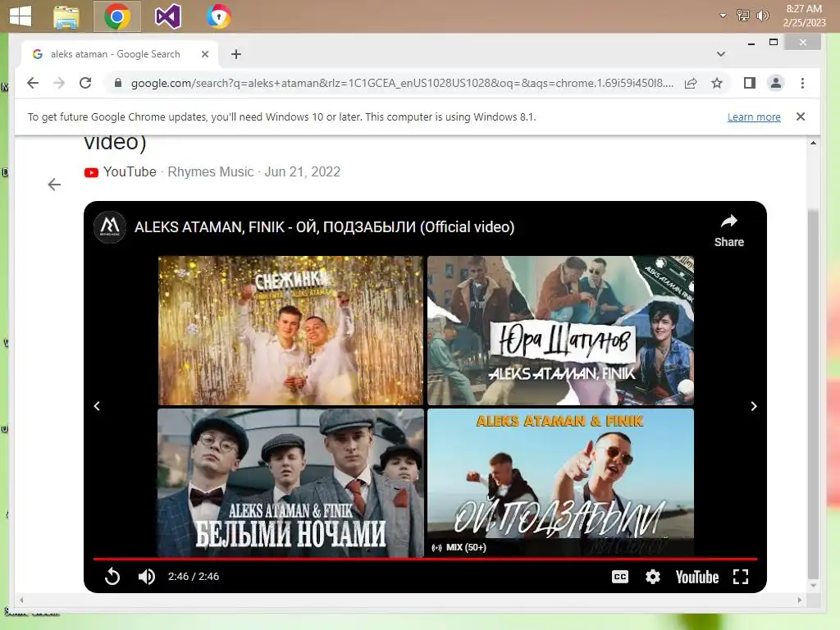Click the horizontal scroll left arrow
840x630 pixels.
click(x=21, y=600)
